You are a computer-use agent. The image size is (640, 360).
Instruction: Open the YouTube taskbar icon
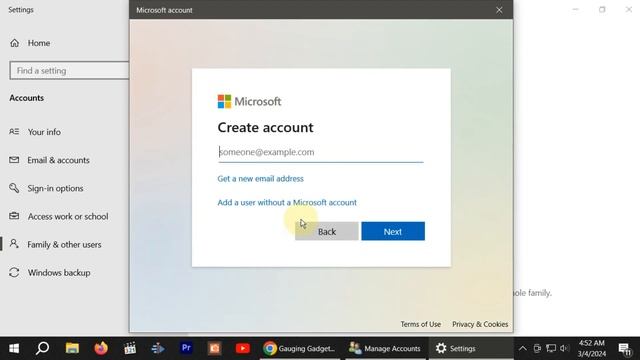[242, 348]
